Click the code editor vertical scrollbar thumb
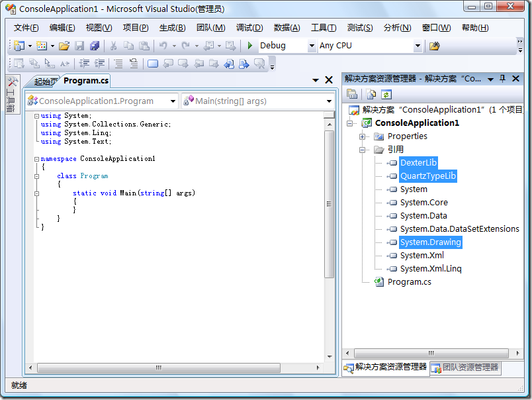The width and height of the screenshot is (532, 400). tap(329, 204)
